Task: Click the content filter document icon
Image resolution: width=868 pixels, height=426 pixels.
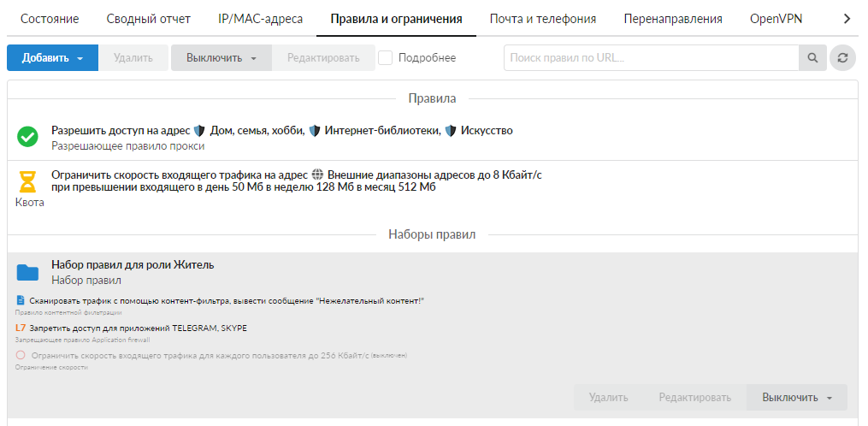Action: click(21, 301)
